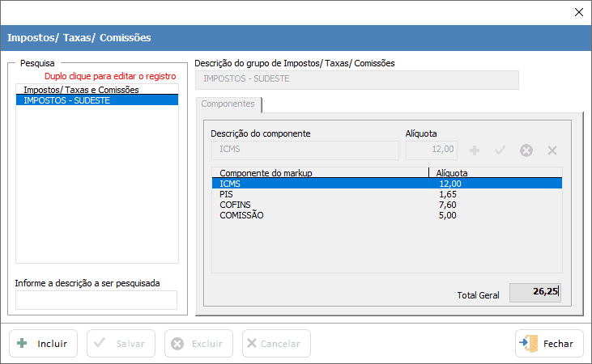Click the Alíquota column header in table

[x=496, y=173]
